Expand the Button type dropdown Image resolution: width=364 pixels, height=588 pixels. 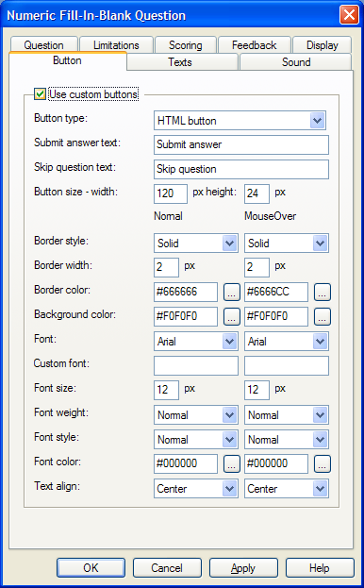[x=240, y=121]
